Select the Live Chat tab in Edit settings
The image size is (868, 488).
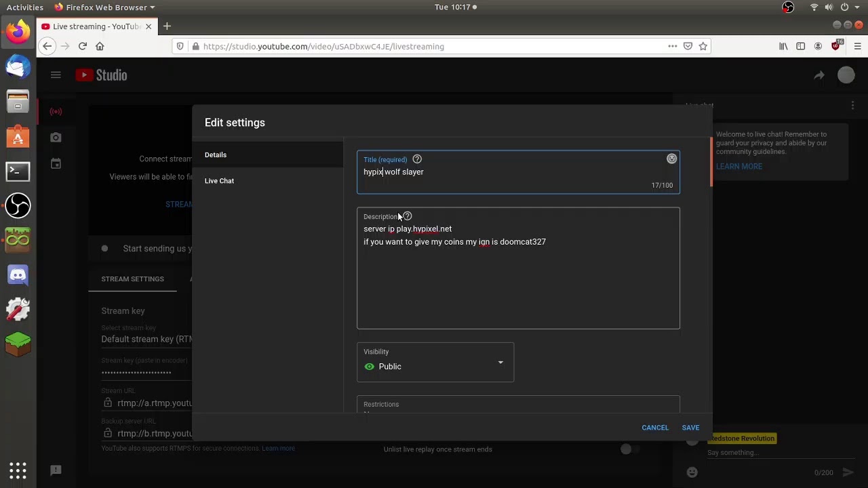[268, 181]
